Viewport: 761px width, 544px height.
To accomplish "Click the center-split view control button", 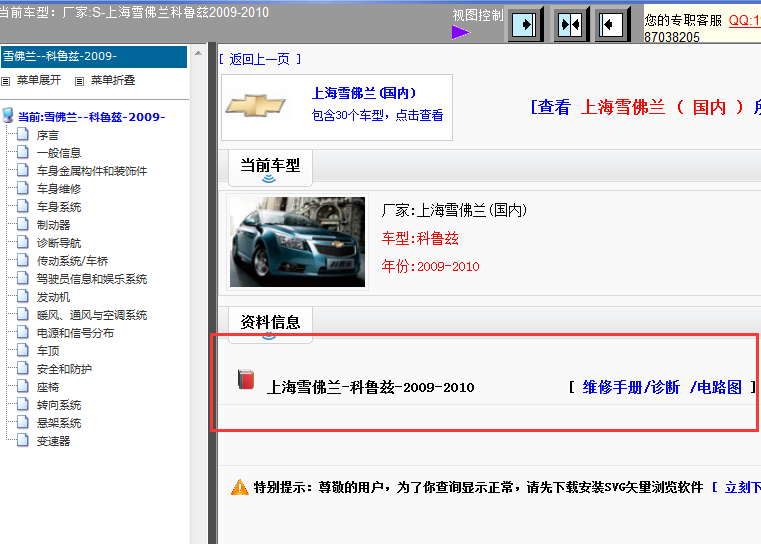I will (x=570, y=24).
